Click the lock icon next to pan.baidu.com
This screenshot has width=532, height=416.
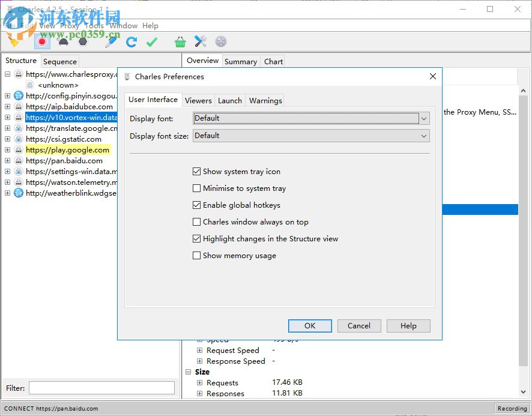point(19,160)
